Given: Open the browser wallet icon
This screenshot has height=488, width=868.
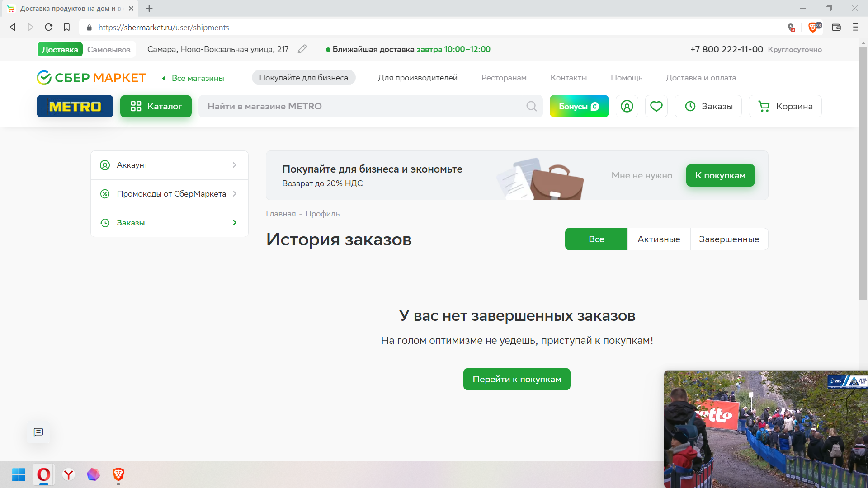Looking at the screenshot, I should [836, 28].
